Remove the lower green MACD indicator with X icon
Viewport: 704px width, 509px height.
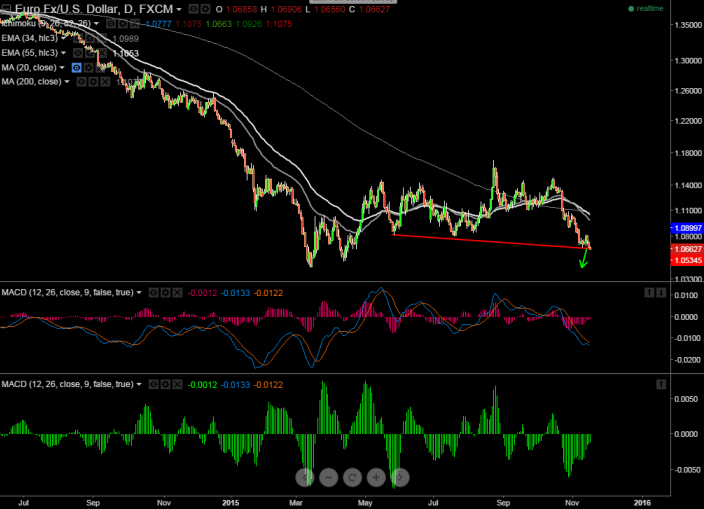(x=178, y=384)
